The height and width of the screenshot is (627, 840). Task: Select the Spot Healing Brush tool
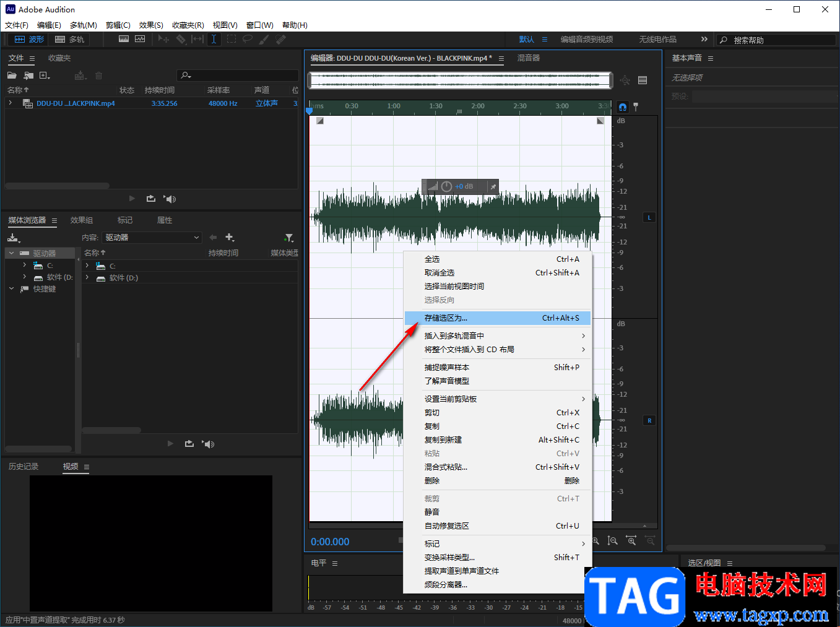(x=280, y=39)
